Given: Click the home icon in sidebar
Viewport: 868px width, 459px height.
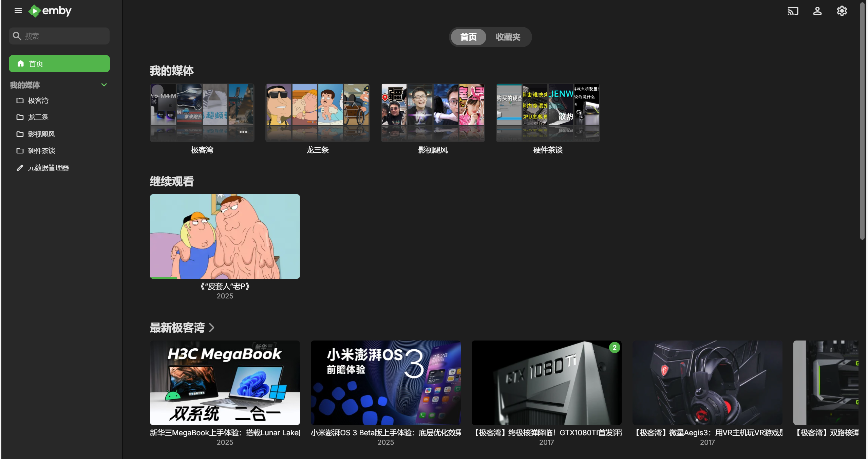Looking at the screenshot, I should 21,63.
